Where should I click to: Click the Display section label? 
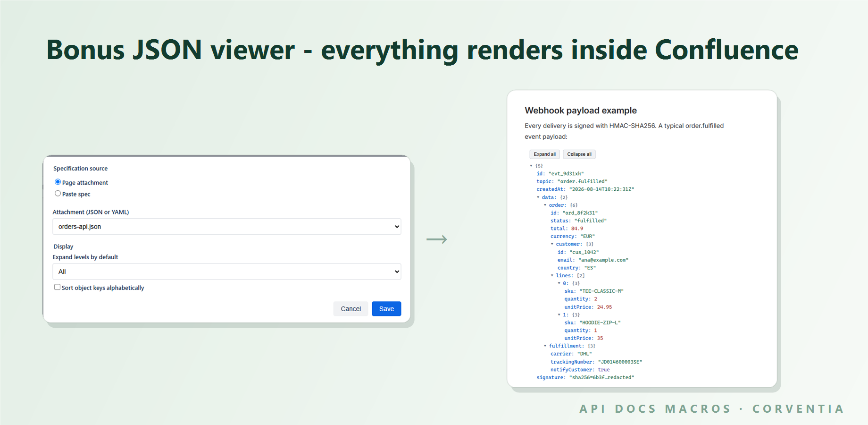pyautogui.click(x=63, y=246)
